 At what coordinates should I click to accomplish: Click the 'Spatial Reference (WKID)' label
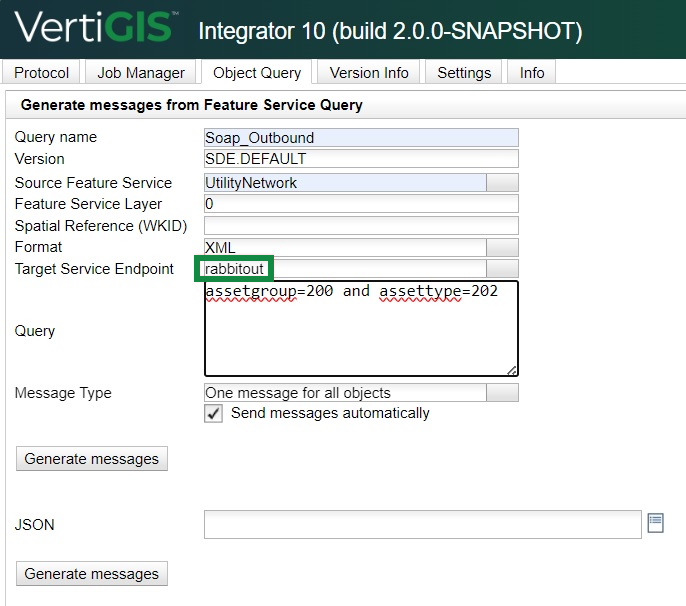[x=101, y=226]
